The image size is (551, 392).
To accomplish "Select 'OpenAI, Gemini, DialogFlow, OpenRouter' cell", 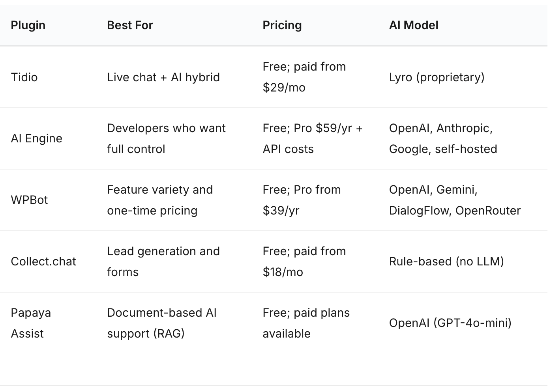I will [455, 200].
